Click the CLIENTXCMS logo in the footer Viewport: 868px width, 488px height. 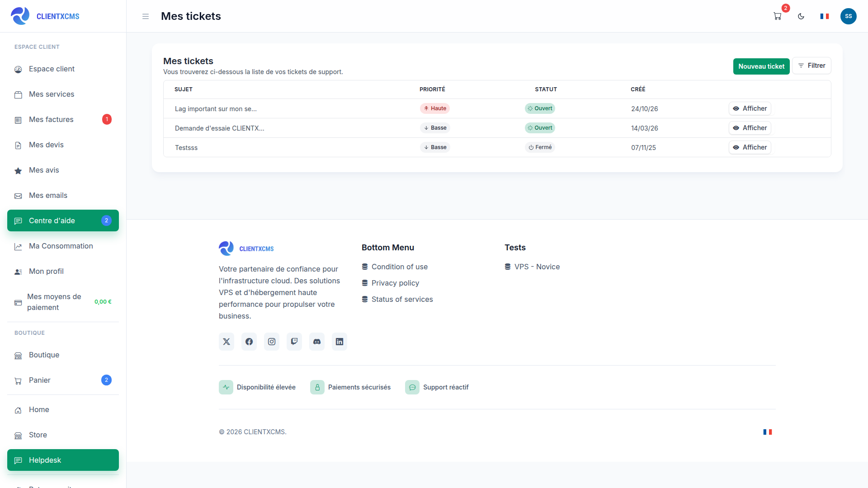(x=246, y=249)
